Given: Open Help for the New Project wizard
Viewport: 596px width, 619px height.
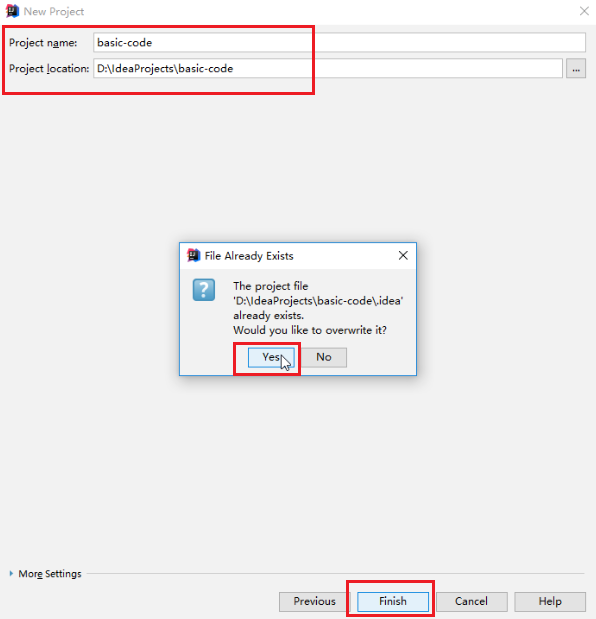Looking at the screenshot, I should [550, 601].
